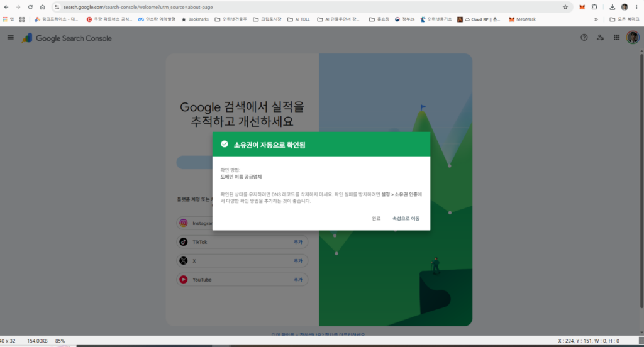Open the Google account avatar
The width and height of the screenshot is (644, 347).
coord(633,37)
